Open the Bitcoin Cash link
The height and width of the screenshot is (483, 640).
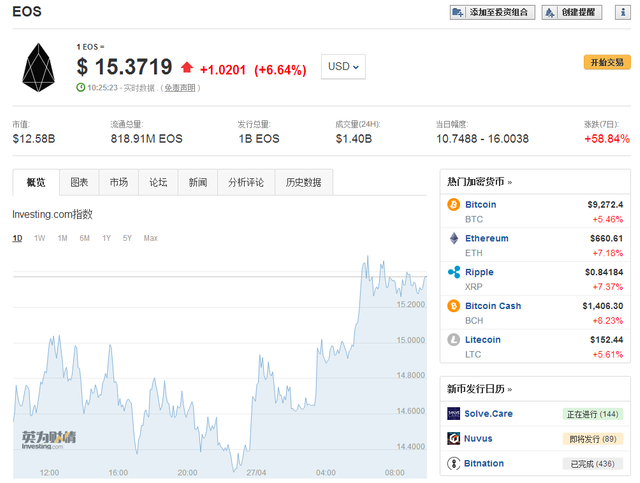tap(493, 306)
